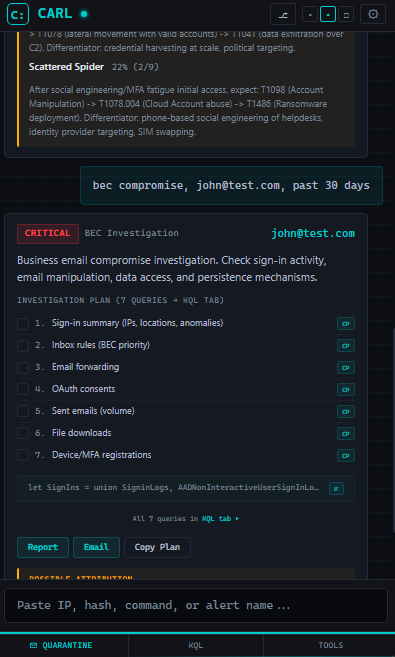Click the 'Inbox rules (BEC priority)' text

click(x=101, y=345)
